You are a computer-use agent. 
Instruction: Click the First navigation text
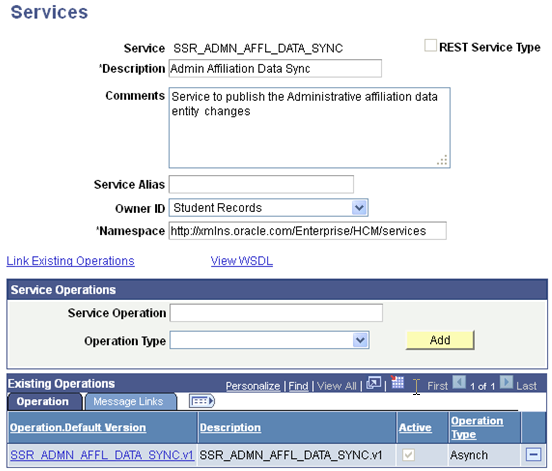pyautogui.click(x=437, y=386)
